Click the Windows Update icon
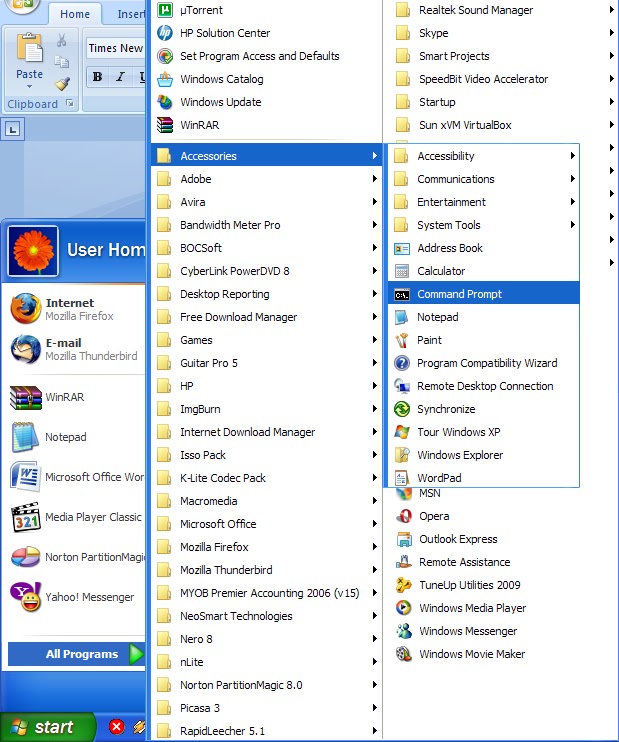Viewport: 619px width, 742px height. click(165, 102)
